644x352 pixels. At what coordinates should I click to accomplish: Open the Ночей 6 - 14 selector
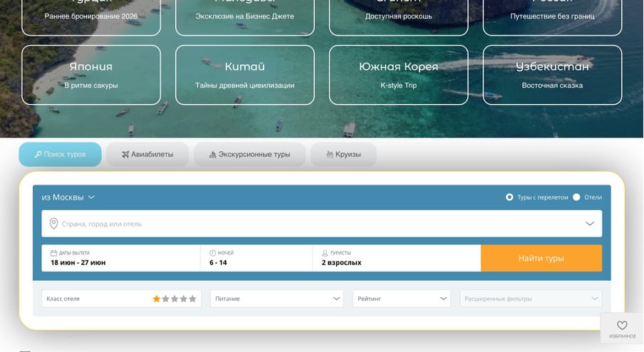click(x=256, y=258)
